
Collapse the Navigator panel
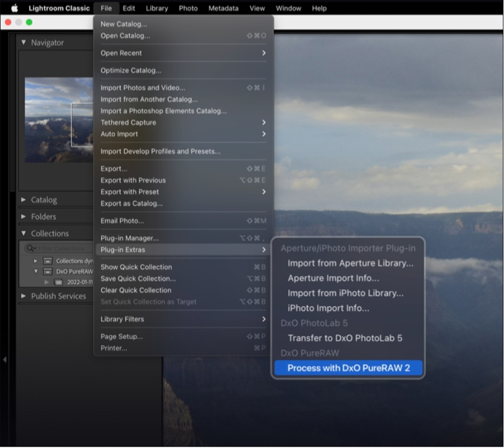pyautogui.click(x=24, y=43)
